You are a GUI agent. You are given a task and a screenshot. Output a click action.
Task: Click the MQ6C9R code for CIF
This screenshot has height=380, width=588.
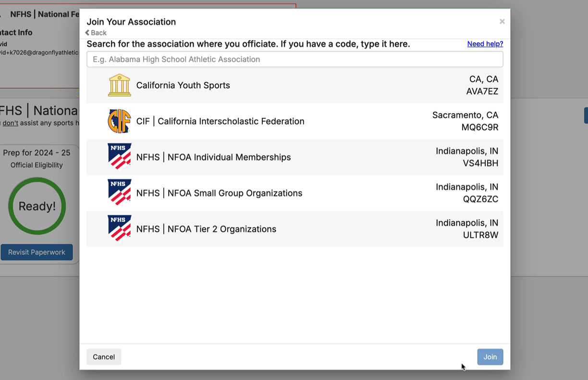tap(479, 128)
